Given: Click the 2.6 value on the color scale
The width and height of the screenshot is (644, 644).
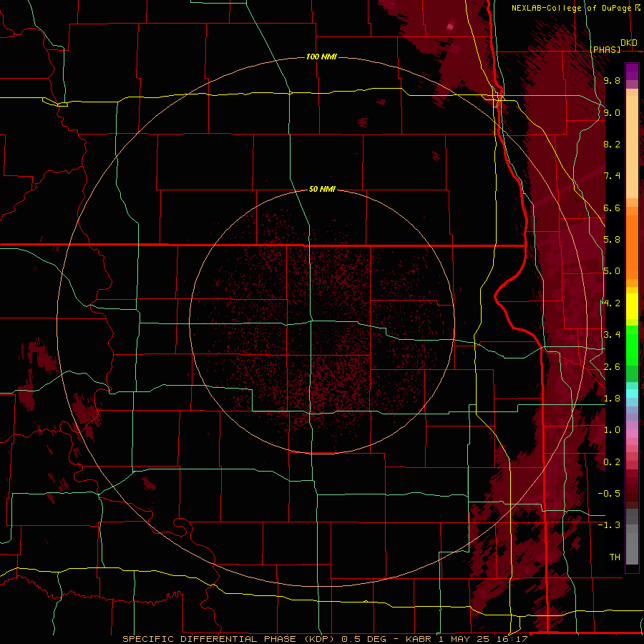Looking at the screenshot, I should (612, 367).
